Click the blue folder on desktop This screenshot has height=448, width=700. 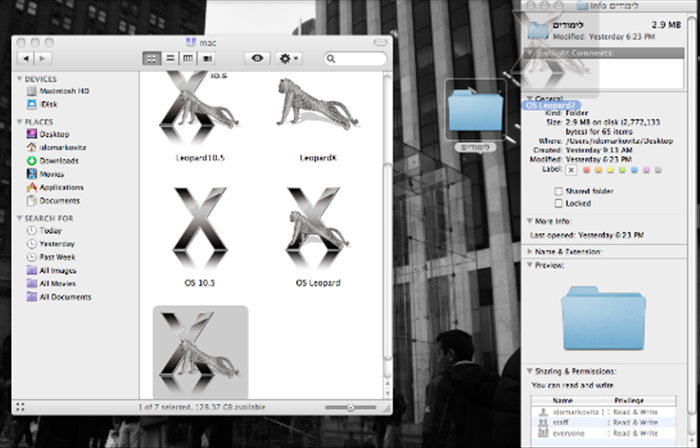click(x=475, y=110)
